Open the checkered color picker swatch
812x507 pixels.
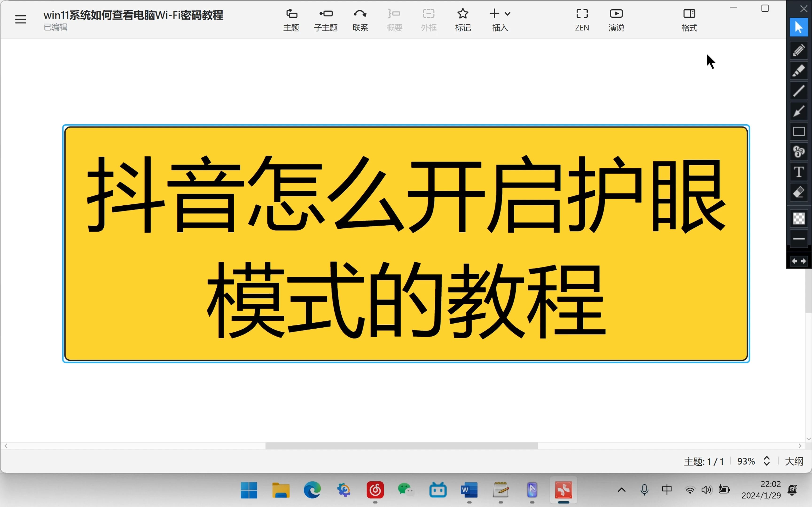(x=799, y=219)
